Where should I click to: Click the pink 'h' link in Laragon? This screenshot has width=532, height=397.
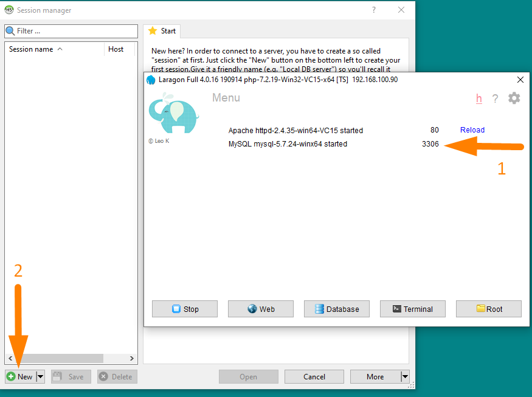(478, 98)
